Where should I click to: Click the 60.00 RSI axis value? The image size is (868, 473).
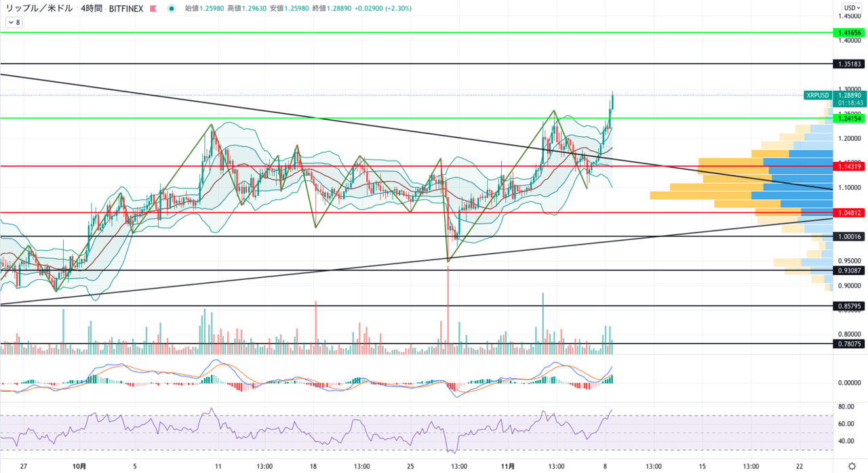pos(846,424)
